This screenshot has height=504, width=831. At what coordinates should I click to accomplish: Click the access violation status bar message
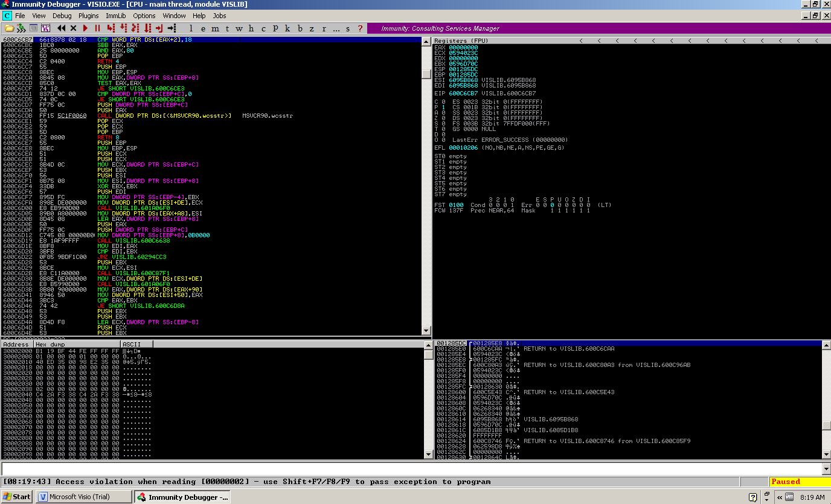[246, 482]
